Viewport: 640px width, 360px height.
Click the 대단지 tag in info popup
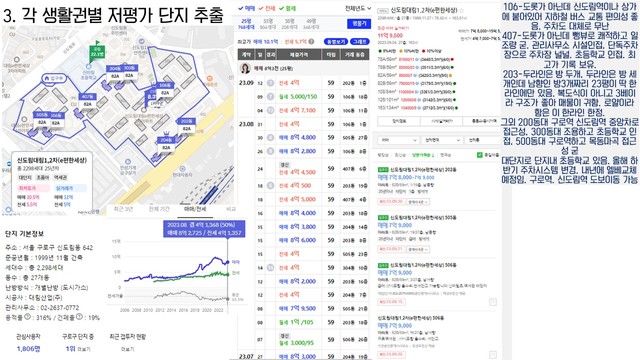pos(24,178)
